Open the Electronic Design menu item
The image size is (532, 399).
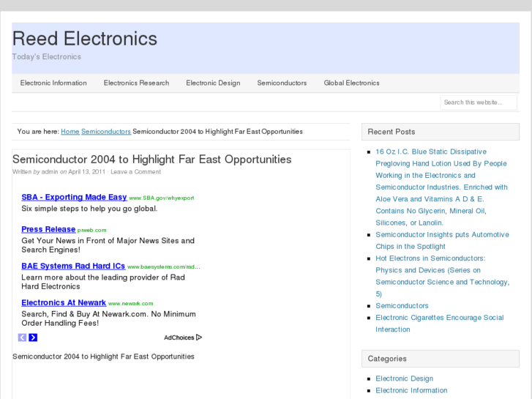click(213, 83)
